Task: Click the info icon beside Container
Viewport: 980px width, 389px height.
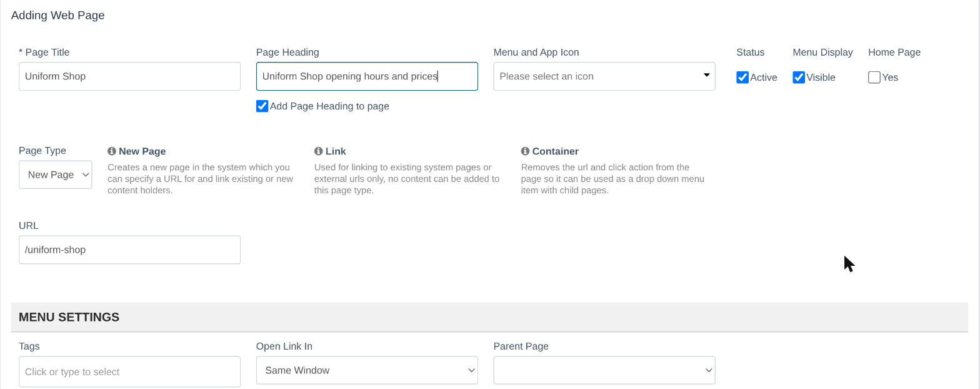Action: pyautogui.click(x=525, y=151)
